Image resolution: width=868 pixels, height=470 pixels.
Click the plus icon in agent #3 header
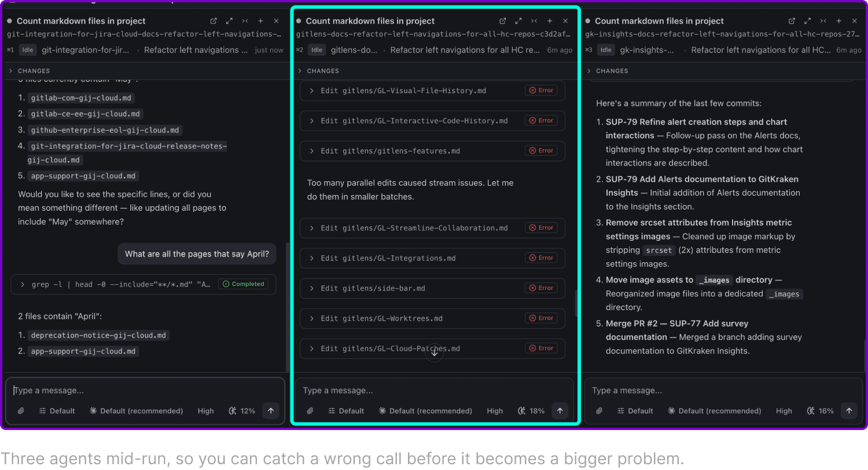tap(839, 21)
